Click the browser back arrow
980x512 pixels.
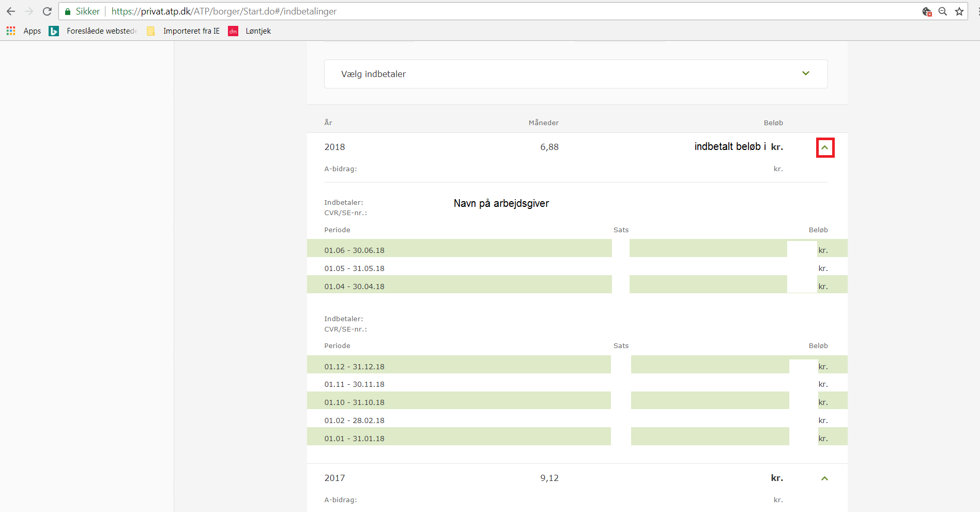pos(11,11)
